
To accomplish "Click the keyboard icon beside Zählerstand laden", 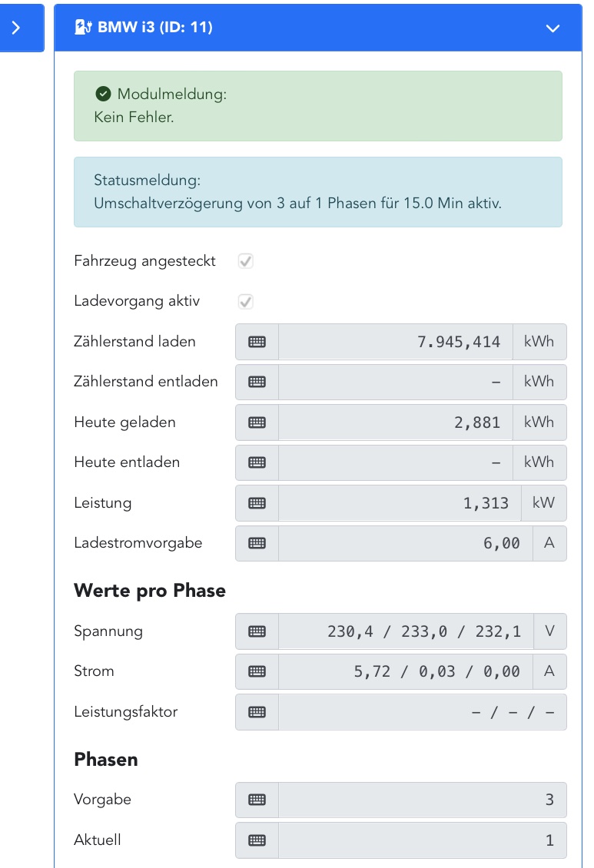I will [x=257, y=342].
